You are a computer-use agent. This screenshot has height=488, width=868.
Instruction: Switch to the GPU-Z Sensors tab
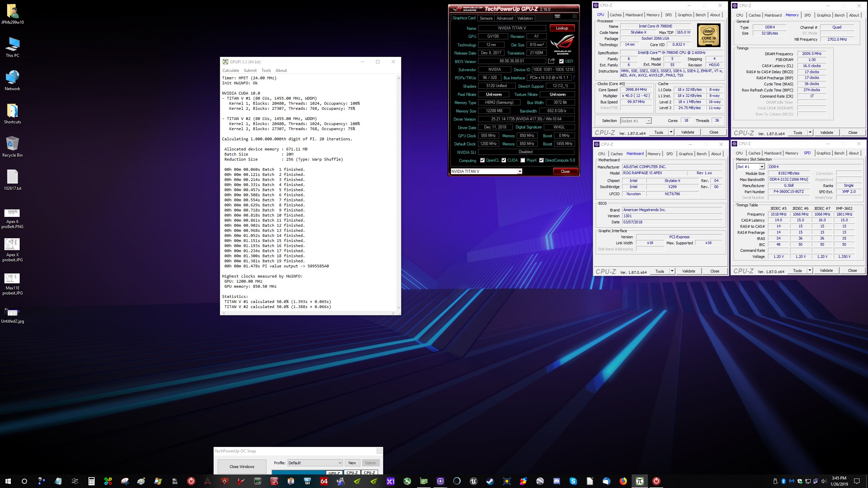click(486, 18)
